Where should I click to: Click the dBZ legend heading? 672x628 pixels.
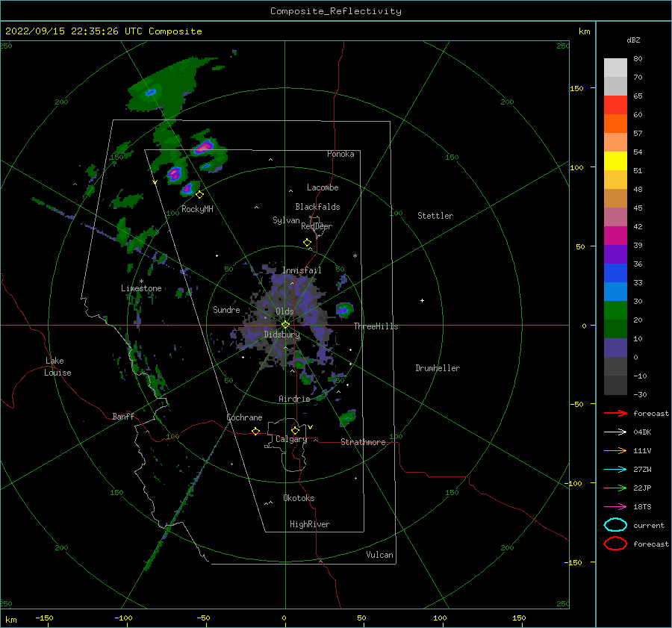coord(633,40)
